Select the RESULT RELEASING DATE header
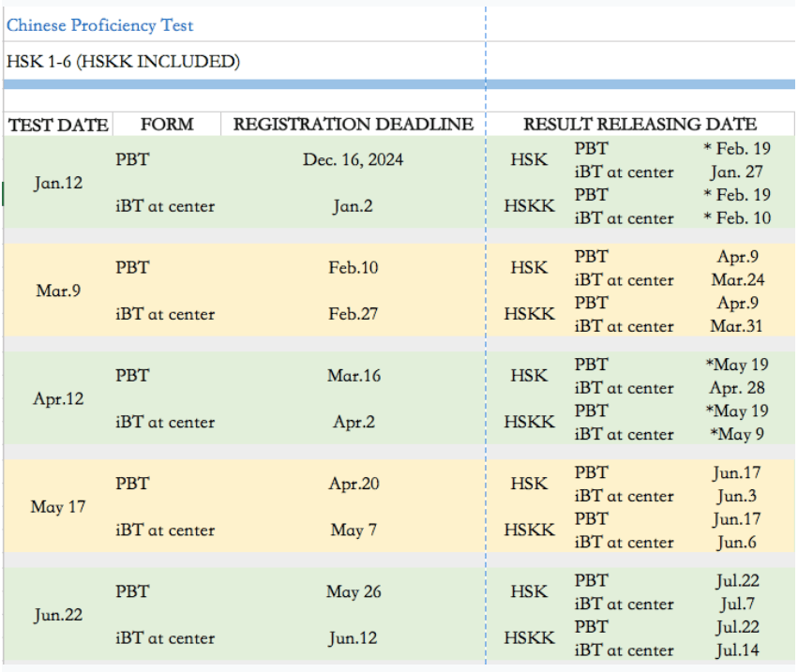Screen dimensions: 798x672 click(640, 125)
